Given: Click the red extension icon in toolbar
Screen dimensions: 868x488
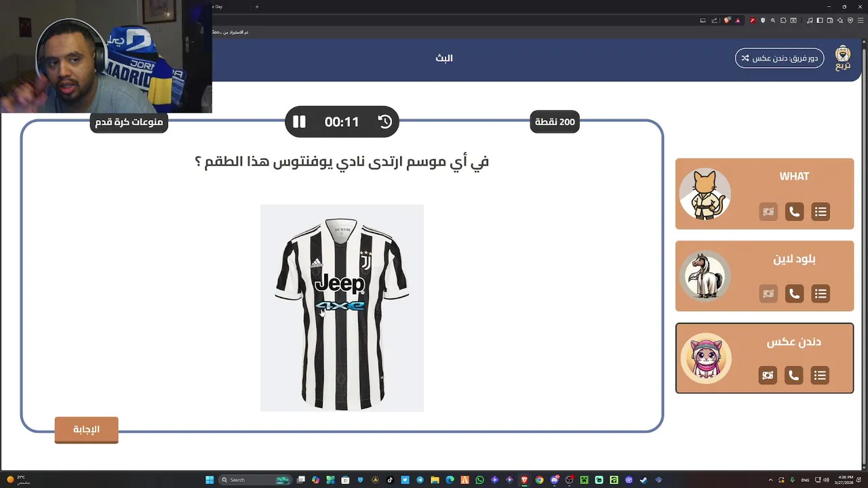Looking at the screenshot, I should 753,20.
